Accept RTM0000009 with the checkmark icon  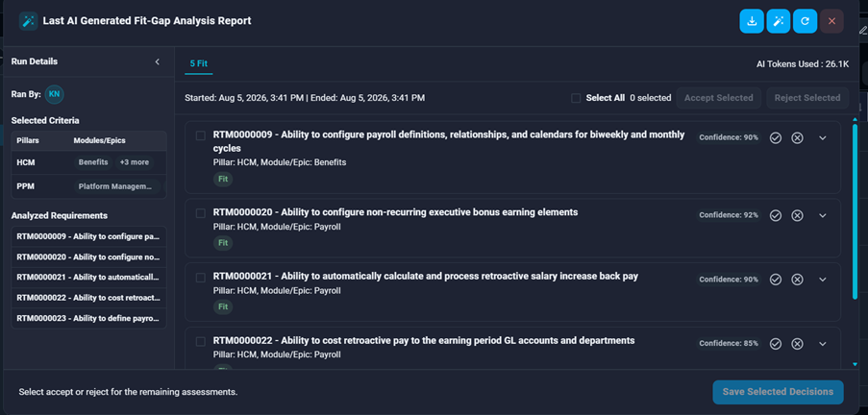pyautogui.click(x=776, y=137)
